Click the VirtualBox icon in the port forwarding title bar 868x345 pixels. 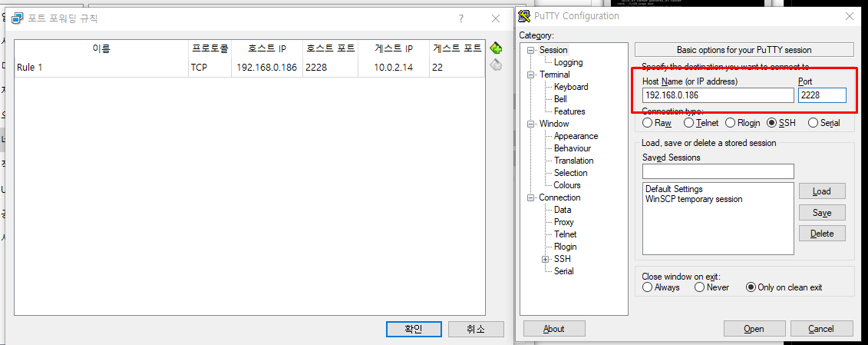click(18, 18)
